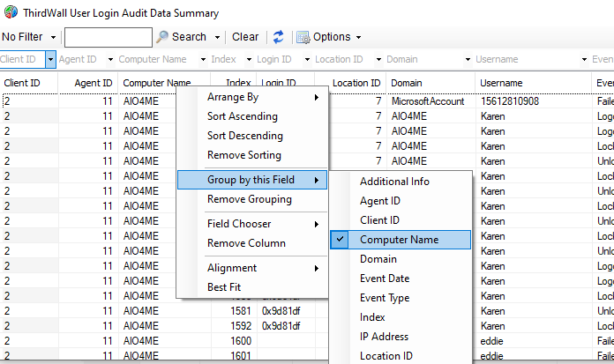614x364 pixels.
Task: Open the Index filter dropdown arrow
Action: [249, 60]
